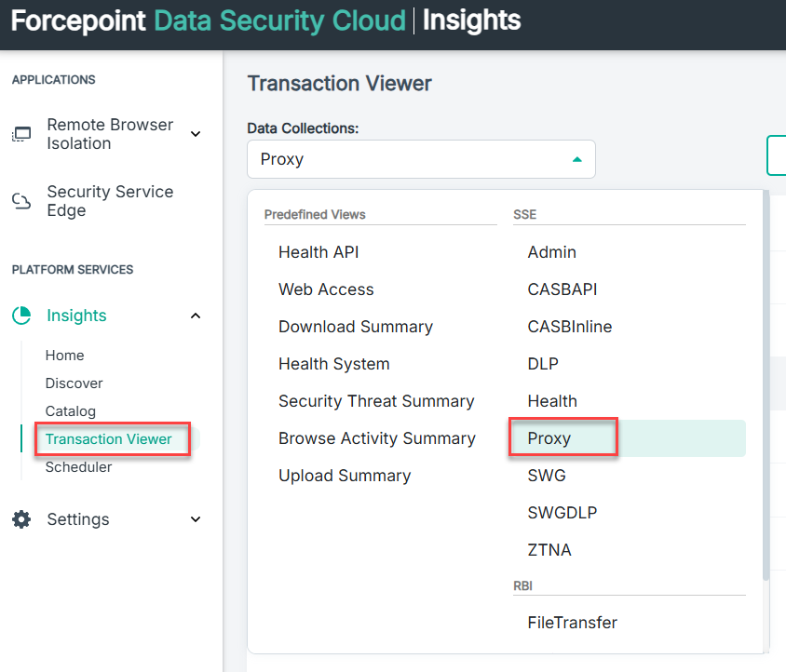786x672 pixels.
Task: Open Catalog in Insights menu
Action: (x=70, y=411)
